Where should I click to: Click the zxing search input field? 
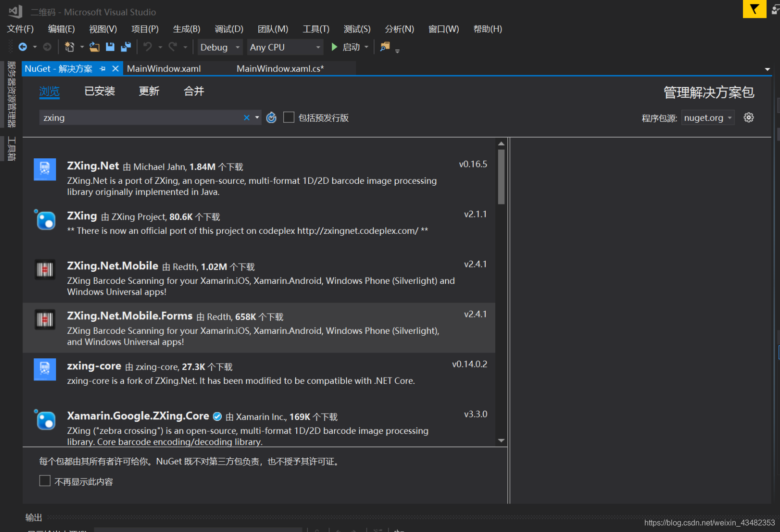click(x=142, y=118)
